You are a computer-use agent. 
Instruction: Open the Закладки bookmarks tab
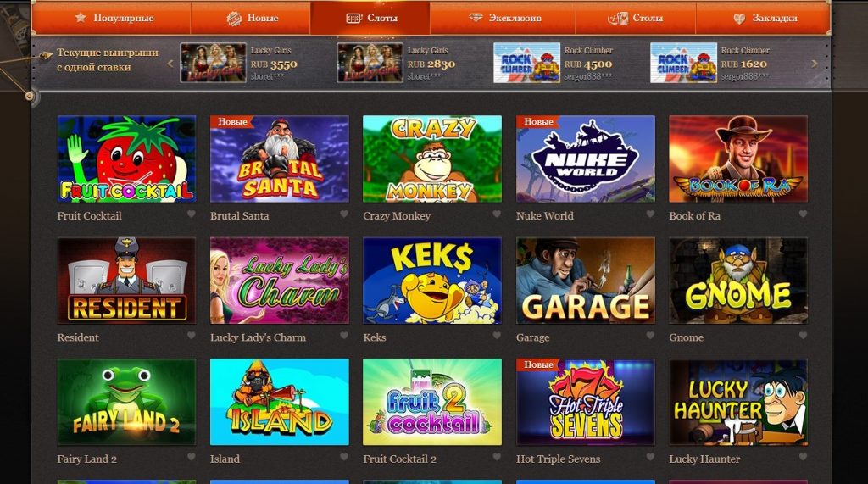(x=765, y=19)
